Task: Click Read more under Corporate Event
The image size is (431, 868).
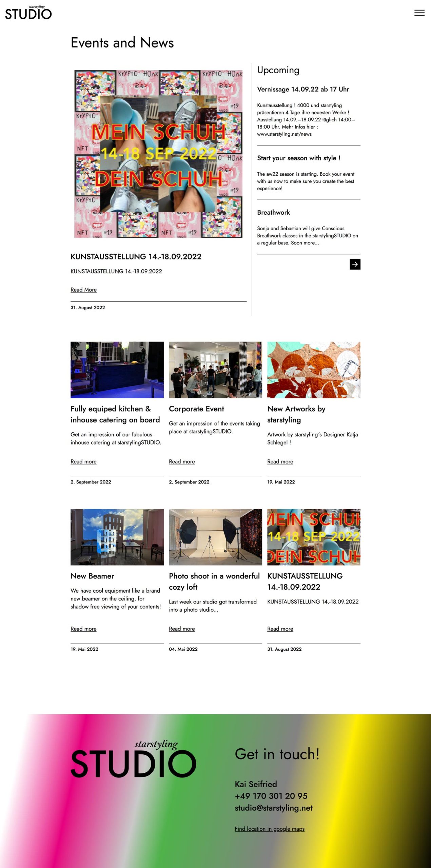Action: pyautogui.click(x=182, y=461)
